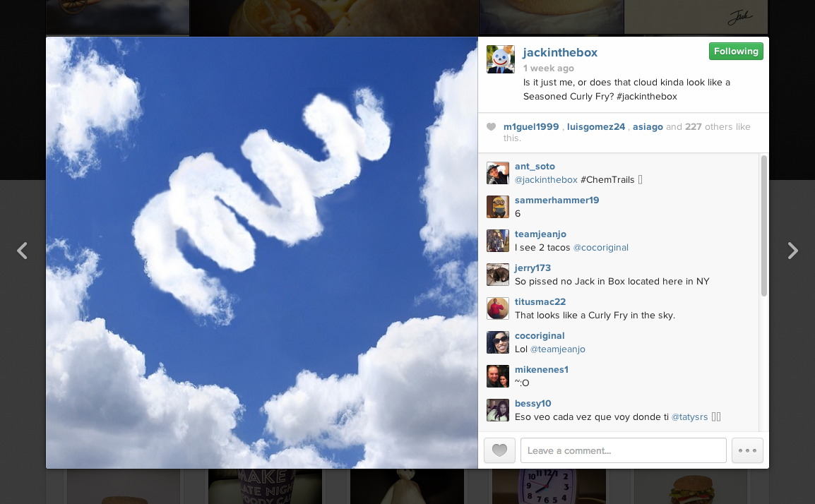Go to the previous photo with the left arrow

(x=22, y=251)
